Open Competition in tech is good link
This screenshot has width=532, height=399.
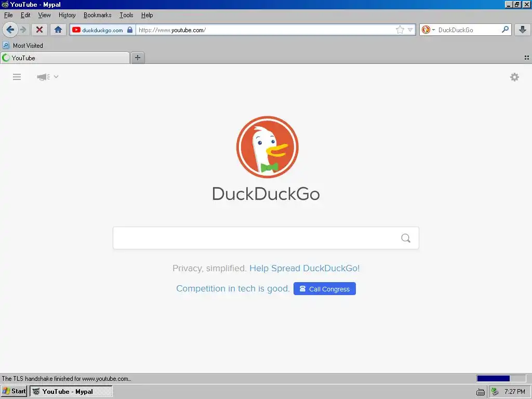(233, 288)
